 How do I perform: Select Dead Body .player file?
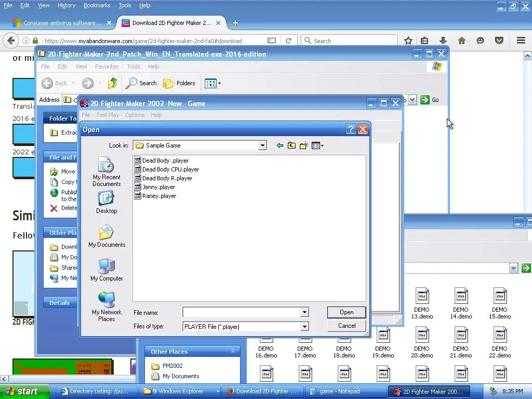pyautogui.click(x=162, y=161)
